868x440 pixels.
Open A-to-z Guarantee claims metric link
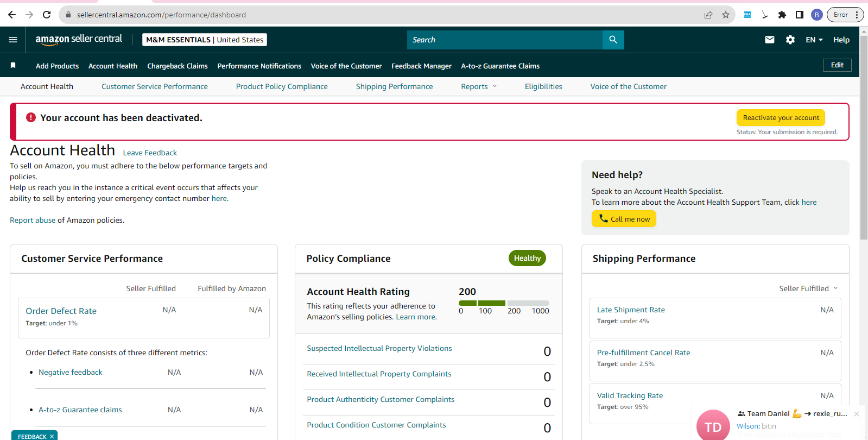coord(80,410)
